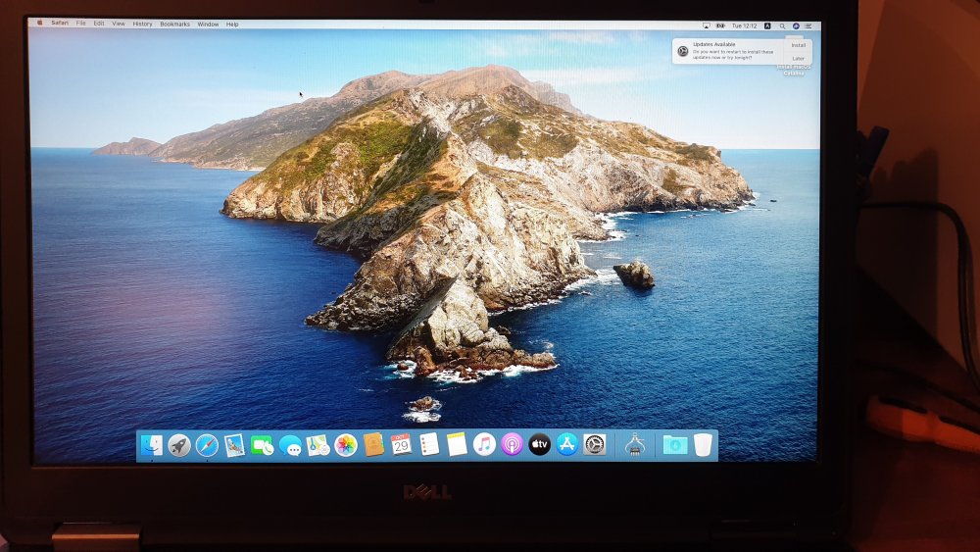This screenshot has width=980, height=552.
Task: Open Safari compass icon in dock
Action: pyautogui.click(x=207, y=445)
